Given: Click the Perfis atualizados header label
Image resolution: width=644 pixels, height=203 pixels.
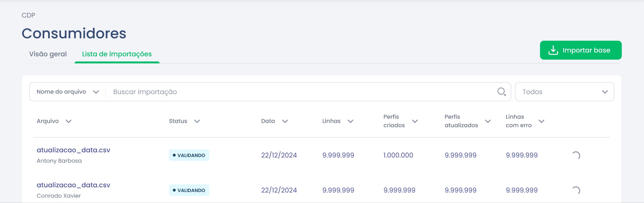Looking at the screenshot, I should click(461, 121).
